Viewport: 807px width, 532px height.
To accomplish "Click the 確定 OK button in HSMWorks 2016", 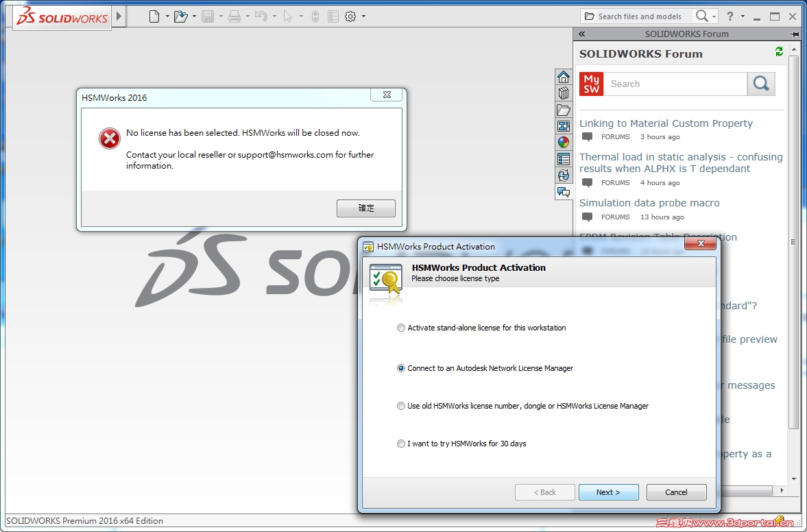I will point(366,208).
